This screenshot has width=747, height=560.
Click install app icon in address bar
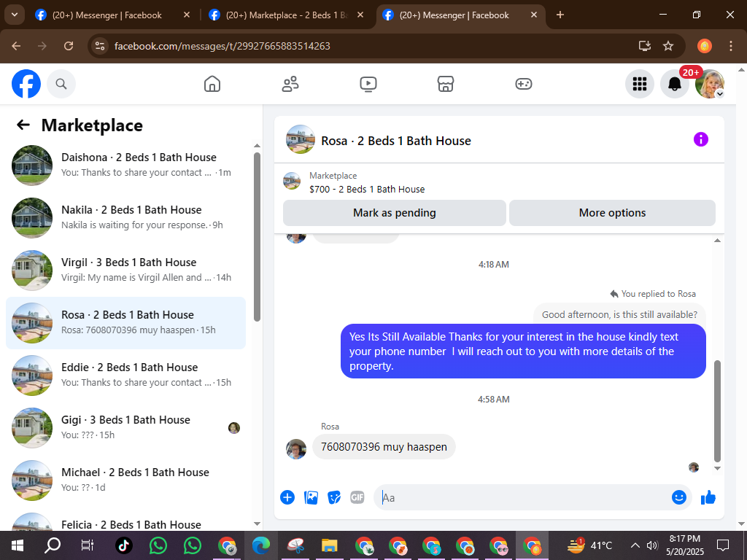coord(645,46)
